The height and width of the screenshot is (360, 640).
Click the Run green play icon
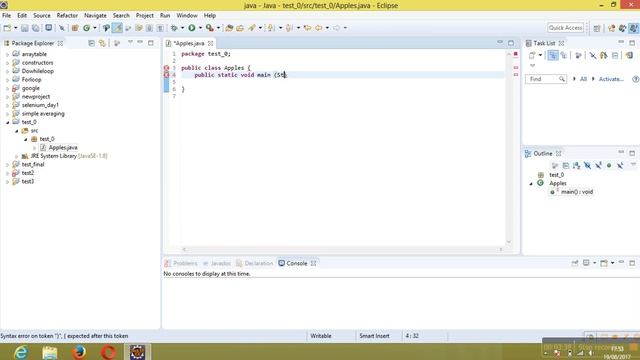[x=191, y=28]
